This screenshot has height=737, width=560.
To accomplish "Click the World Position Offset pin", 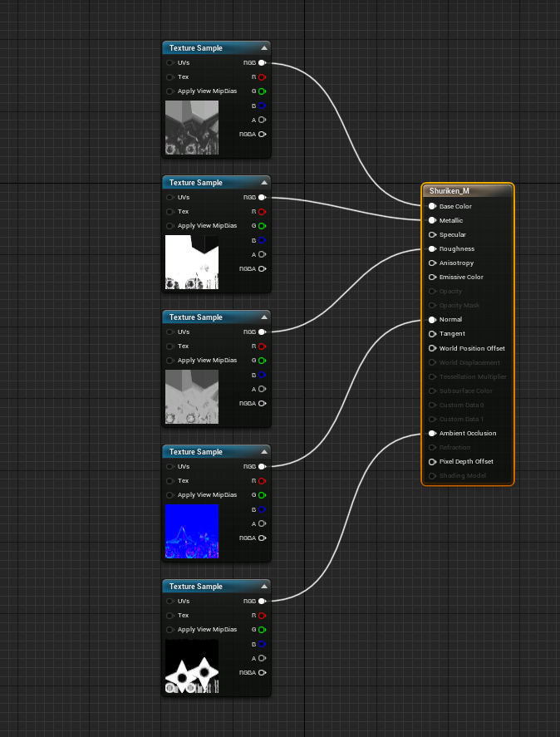I will pyautogui.click(x=432, y=348).
